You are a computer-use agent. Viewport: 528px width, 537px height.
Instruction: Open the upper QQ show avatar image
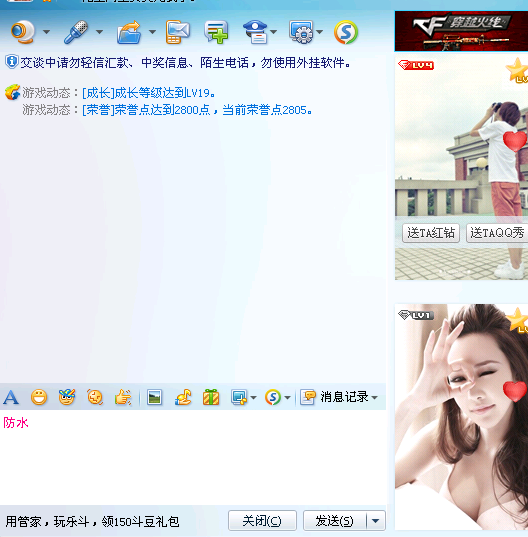coord(461,167)
